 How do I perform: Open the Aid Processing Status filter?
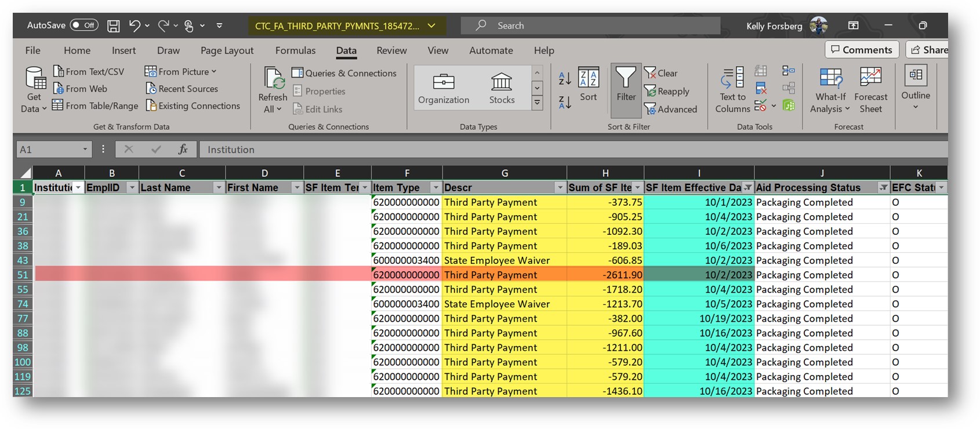point(883,188)
